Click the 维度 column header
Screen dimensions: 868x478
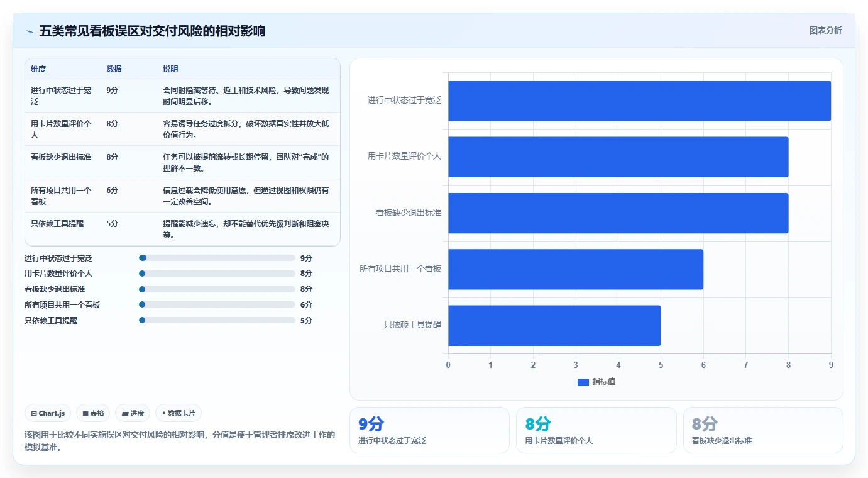38,69
